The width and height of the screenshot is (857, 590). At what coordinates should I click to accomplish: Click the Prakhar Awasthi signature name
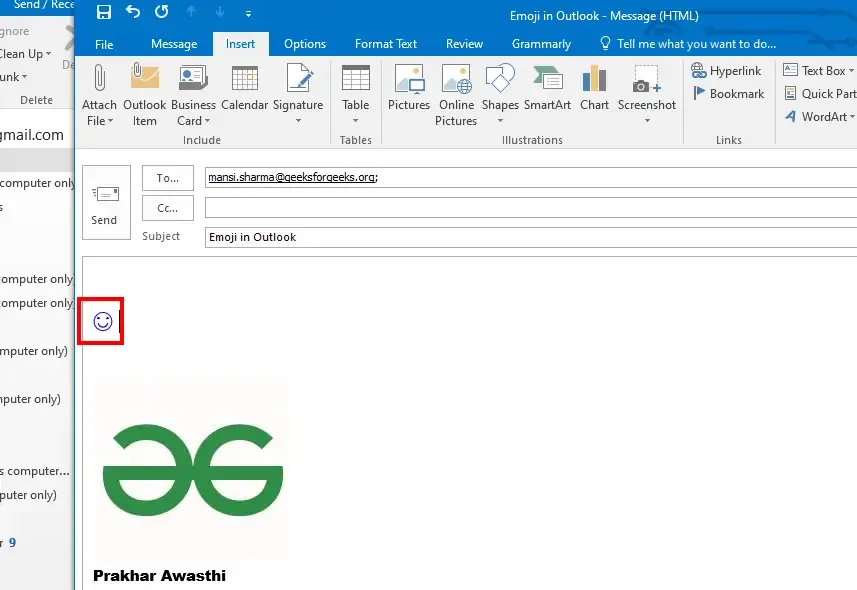click(x=160, y=576)
